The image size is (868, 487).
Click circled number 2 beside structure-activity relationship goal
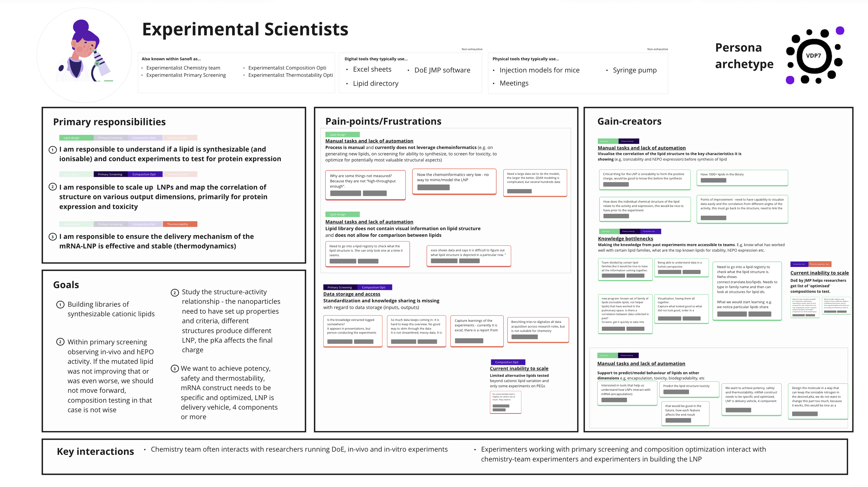pyautogui.click(x=174, y=292)
